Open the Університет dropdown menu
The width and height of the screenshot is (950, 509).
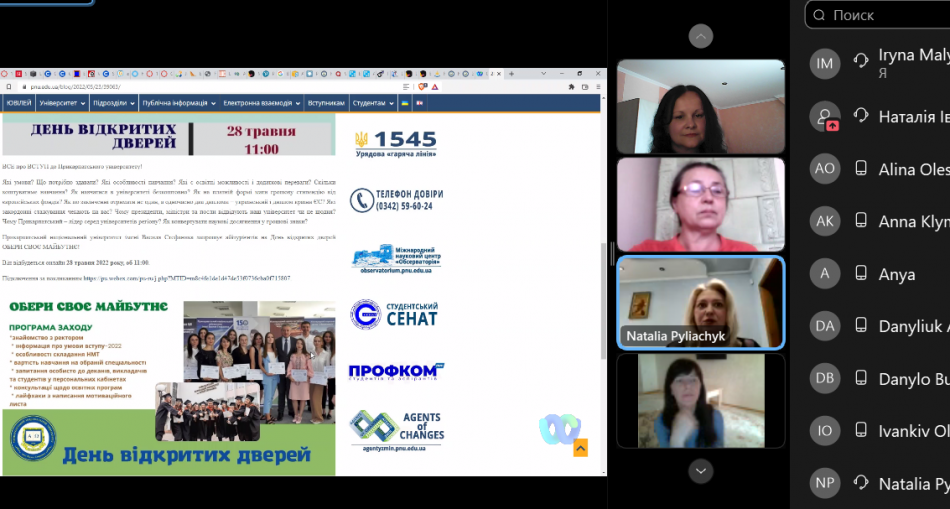(62, 103)
